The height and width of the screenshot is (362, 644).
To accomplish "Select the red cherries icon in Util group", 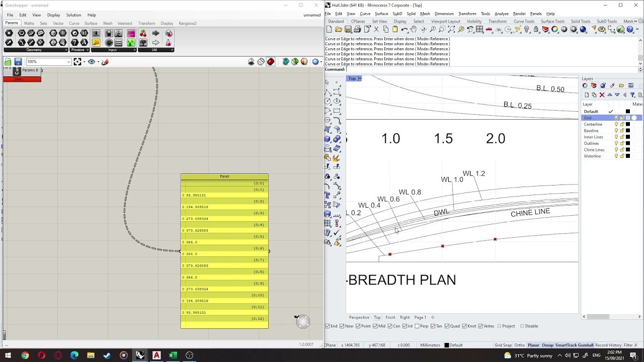I will tap(143, 33).
